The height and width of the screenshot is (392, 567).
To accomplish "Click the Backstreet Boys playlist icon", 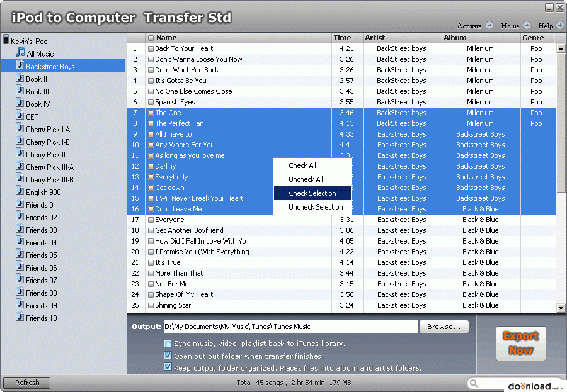I will point(20,65).
